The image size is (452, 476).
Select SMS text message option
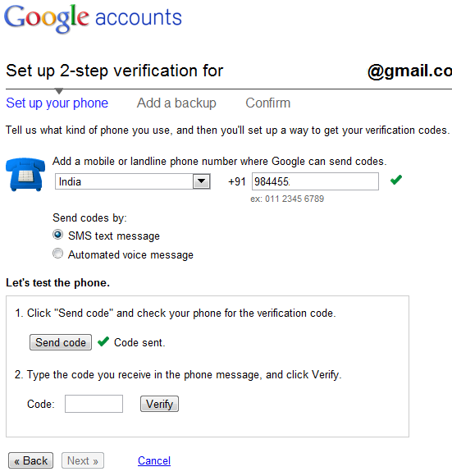57,235
